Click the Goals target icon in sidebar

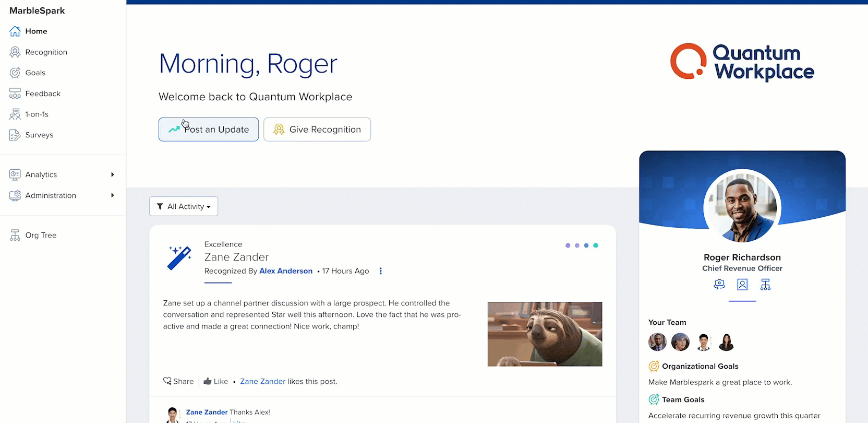15,73
